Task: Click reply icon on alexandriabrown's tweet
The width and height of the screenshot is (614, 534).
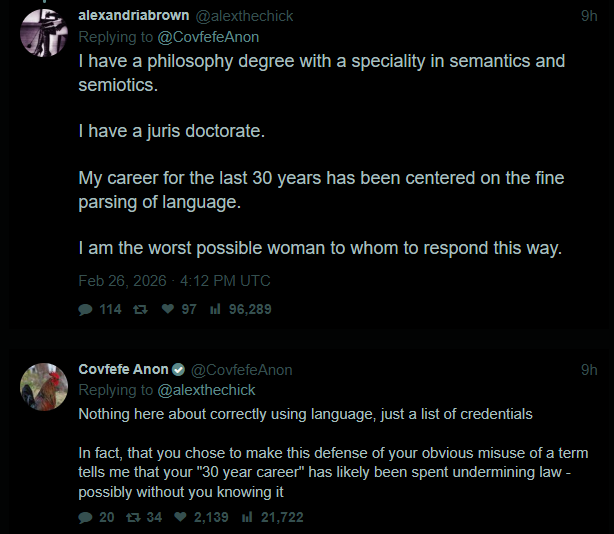Action: click(x=86, y=310)
